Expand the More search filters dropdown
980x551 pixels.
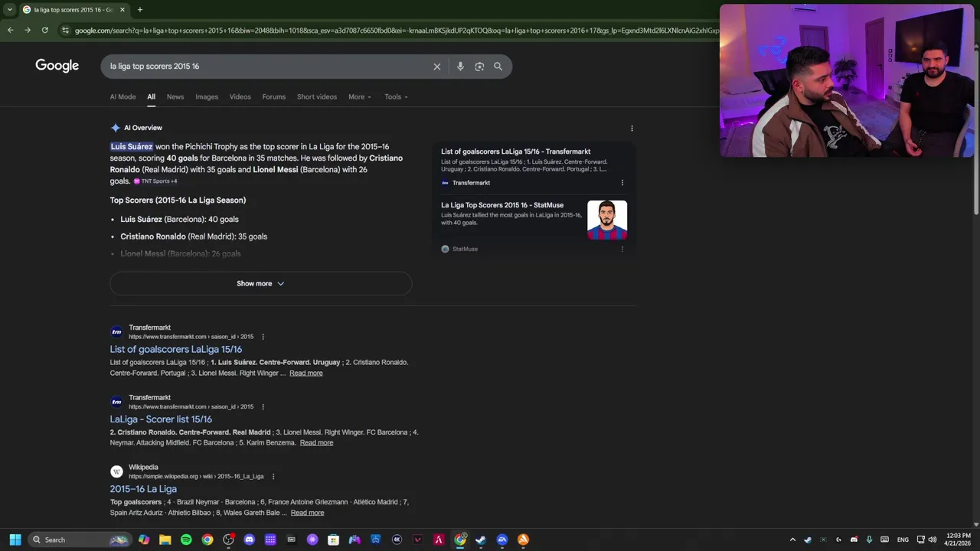[x=359, y=97]
